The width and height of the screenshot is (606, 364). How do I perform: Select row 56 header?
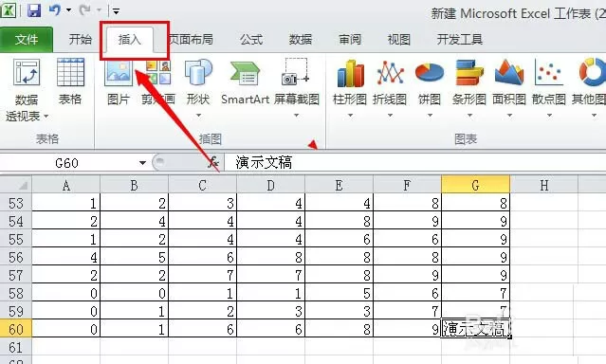15,257
